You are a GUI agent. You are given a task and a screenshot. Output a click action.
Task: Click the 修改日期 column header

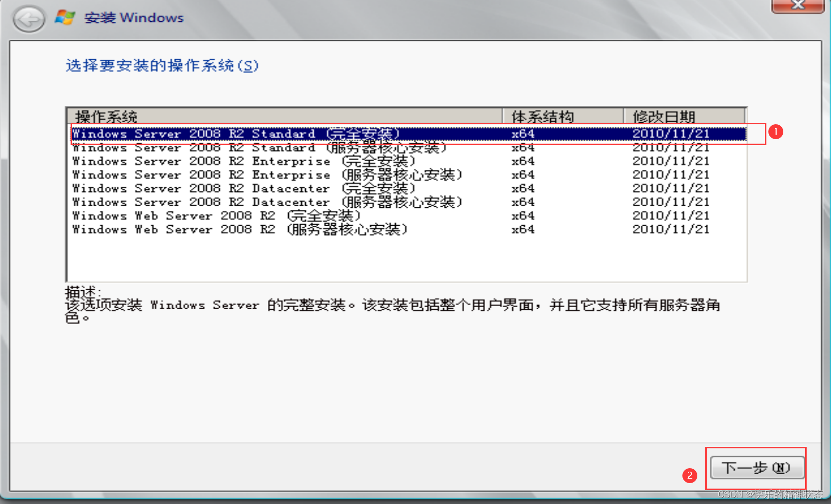(x=685, y=116)
